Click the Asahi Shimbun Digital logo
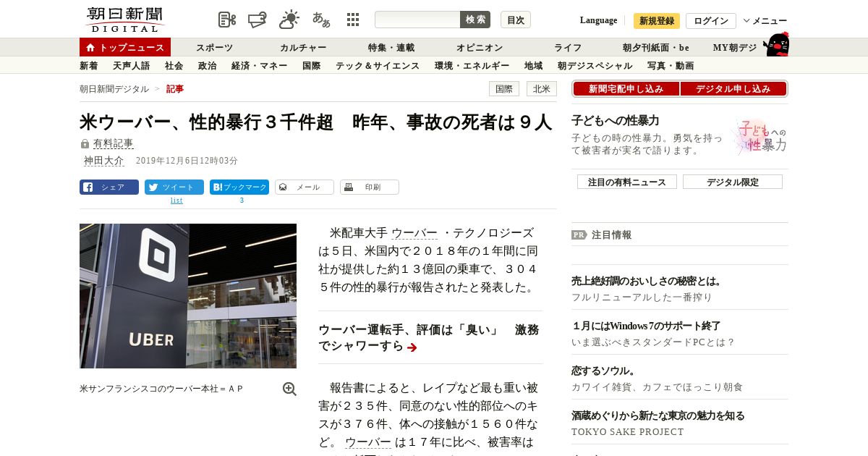 click(124, 20)
